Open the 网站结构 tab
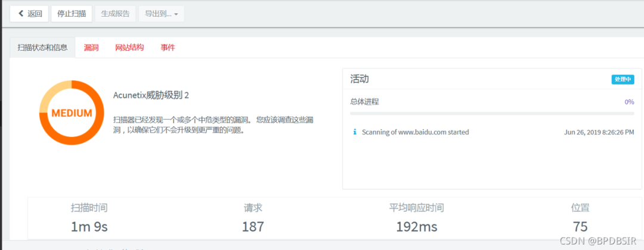Viewport: 644px width, 250px height. point(129,48)
